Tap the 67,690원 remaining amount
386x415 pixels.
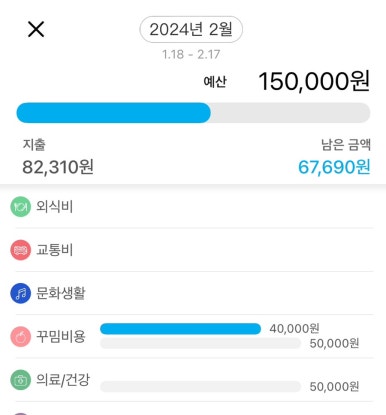click(x=334, y=167)
